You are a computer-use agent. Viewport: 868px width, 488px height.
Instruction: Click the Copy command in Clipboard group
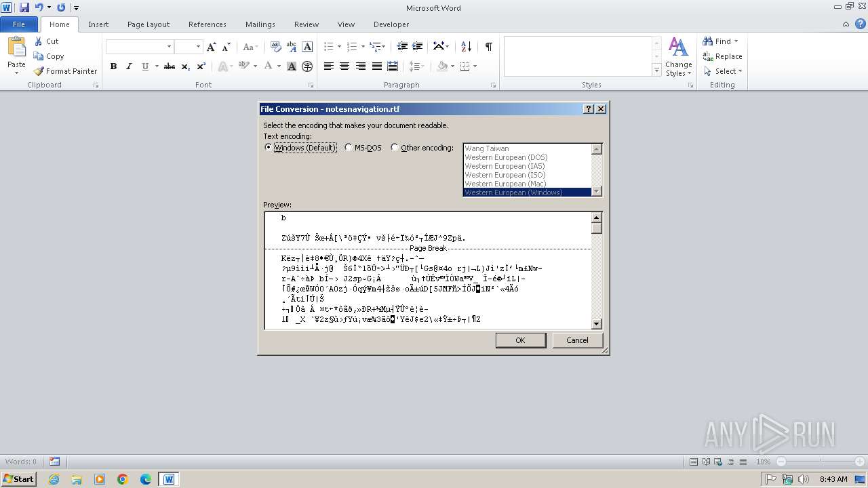[x=49, y=56]
